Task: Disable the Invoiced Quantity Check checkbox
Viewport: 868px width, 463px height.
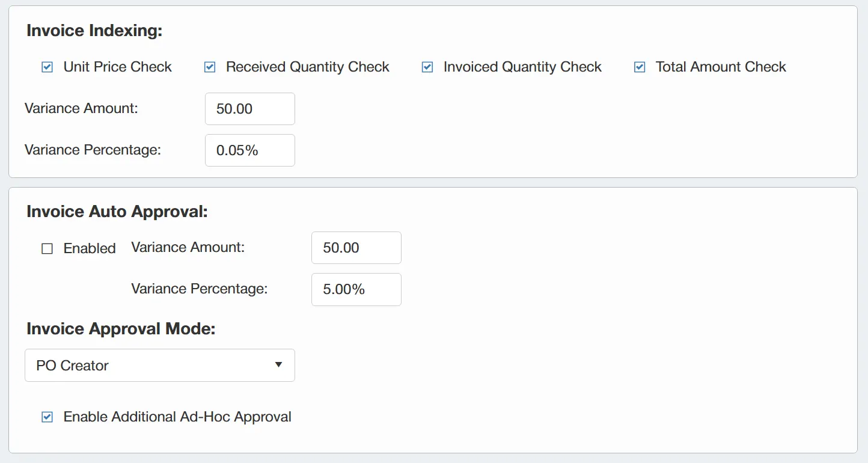Action: coord(427,67)
